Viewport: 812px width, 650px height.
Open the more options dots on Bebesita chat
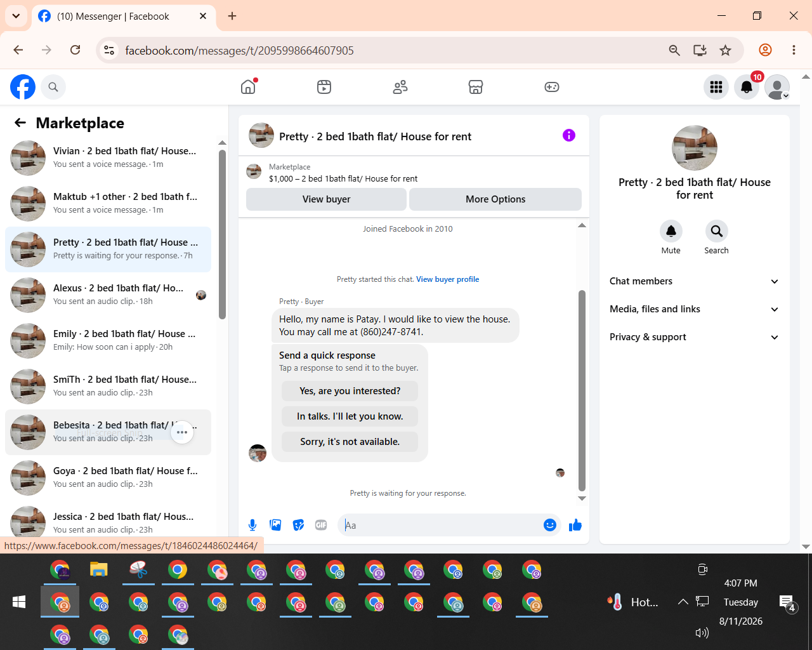[182, 432]
